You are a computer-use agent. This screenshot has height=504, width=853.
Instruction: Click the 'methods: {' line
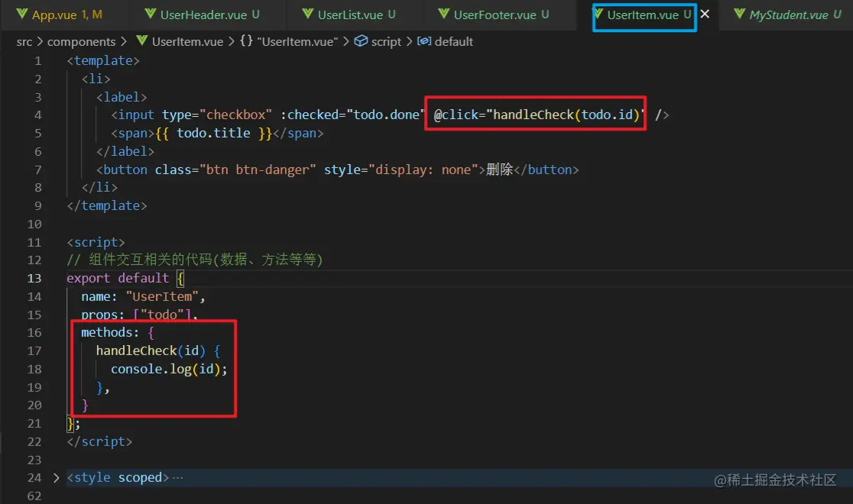pyautogui.click(x=118, y=333)
